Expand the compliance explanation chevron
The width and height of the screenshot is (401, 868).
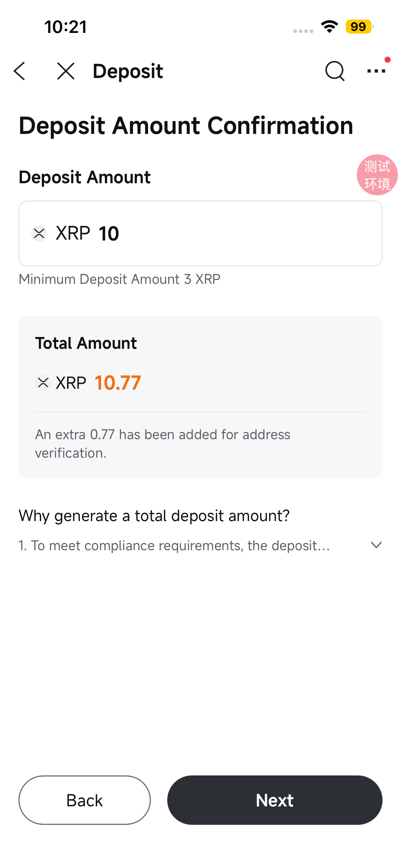376,545
